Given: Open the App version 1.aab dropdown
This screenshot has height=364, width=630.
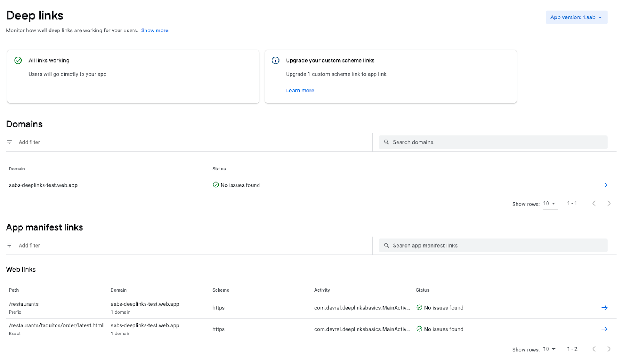Looking at the screenshot, I should 576,17.
